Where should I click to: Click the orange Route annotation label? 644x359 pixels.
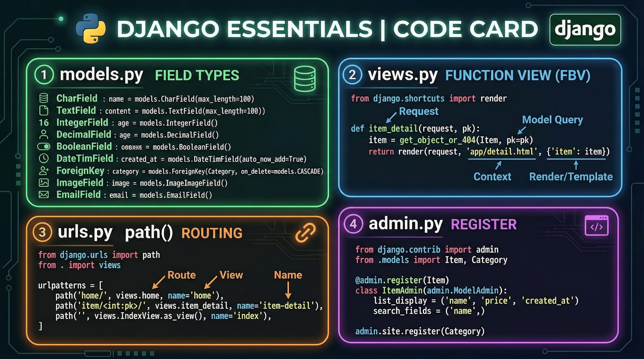182,275
